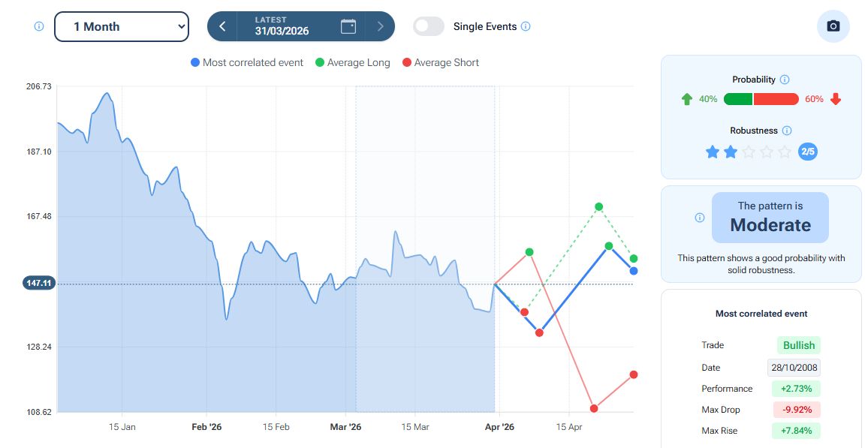Viewport: 868px width, 448px height.
Task: Click info icon next to Robustness
Action: pos(787,131)
